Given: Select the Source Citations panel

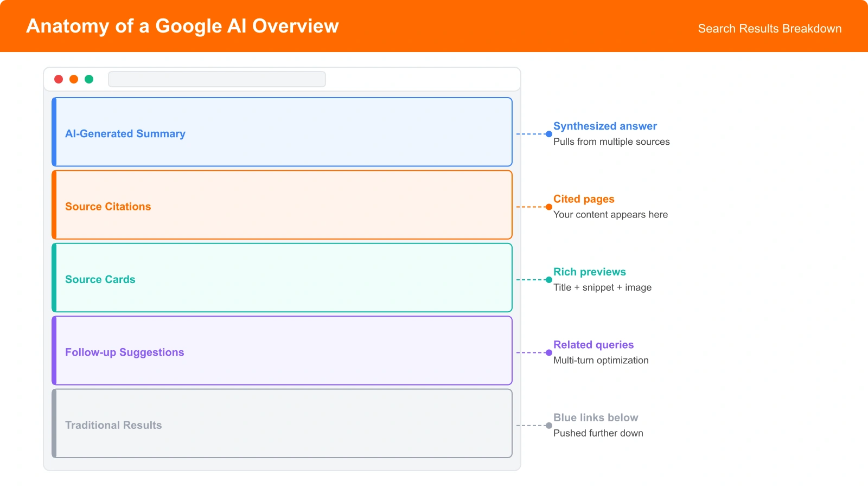Looking at the screenshot, I should pyautogui.click(x=282, y=204).
